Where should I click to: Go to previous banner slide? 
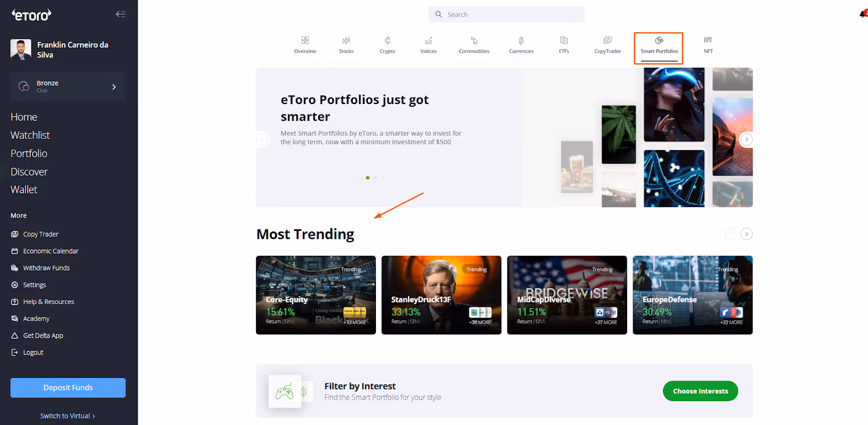[x=263, y=139]
